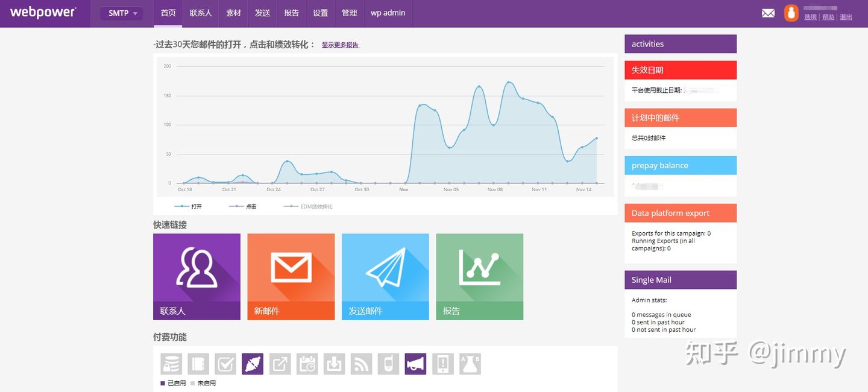
Task: Click the purple megaphone feature icon
Action: 415,364
